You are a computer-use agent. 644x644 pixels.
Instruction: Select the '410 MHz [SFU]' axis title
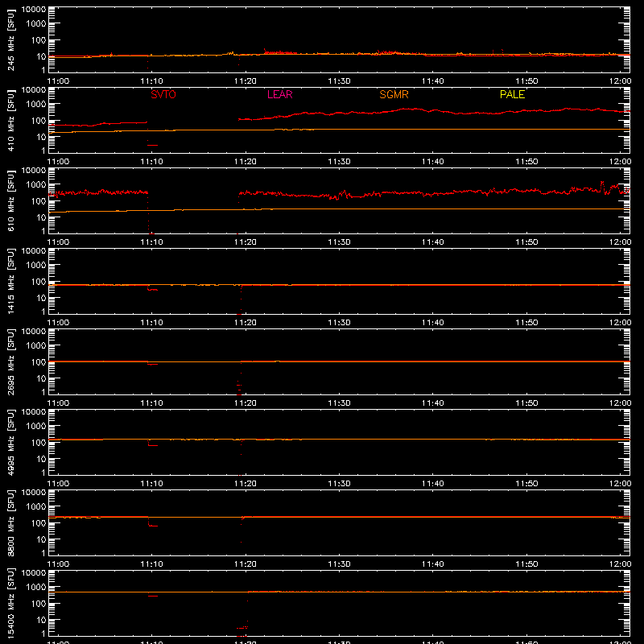point(11,120)
